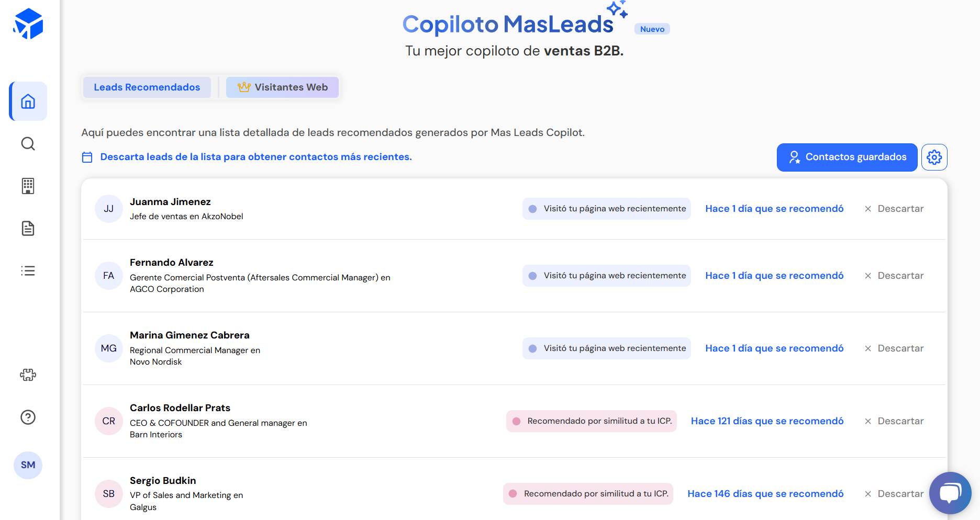Viewport: 980px width, 520px height.
Task: Open the chat support bubble
Action: pyautogui.click(x=950, y=493)
